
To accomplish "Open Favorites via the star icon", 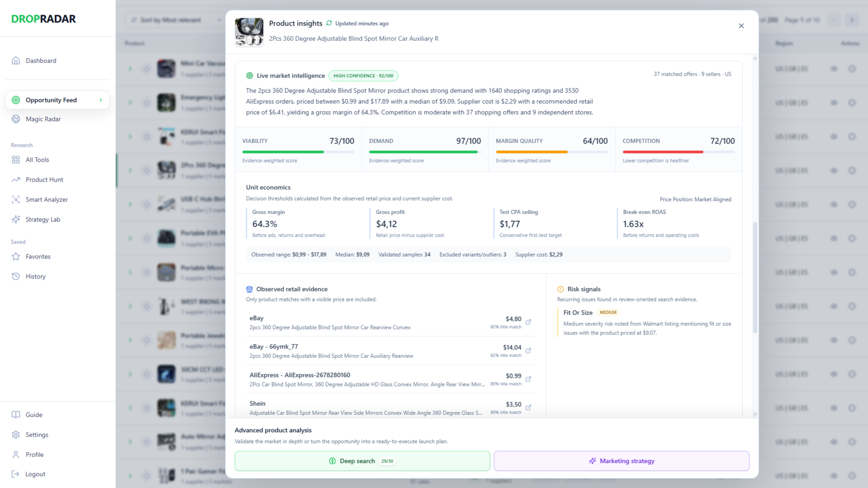I will pos(16,256).
